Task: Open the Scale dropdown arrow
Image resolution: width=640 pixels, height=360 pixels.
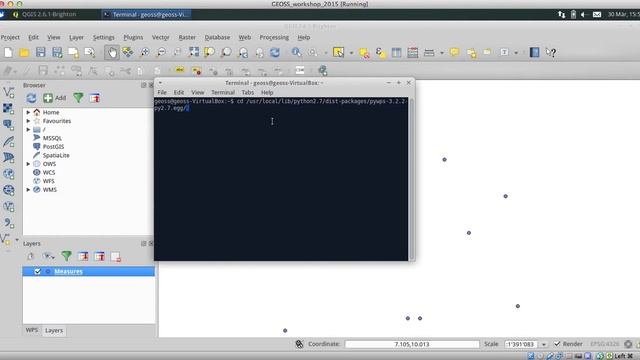Action: click(544, 344)
